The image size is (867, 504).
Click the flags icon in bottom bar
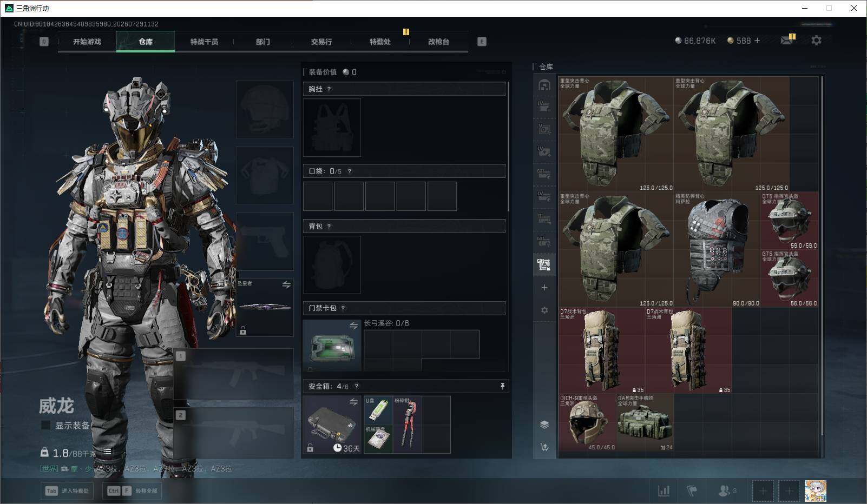pyautogui.click(x=692, y=490)
